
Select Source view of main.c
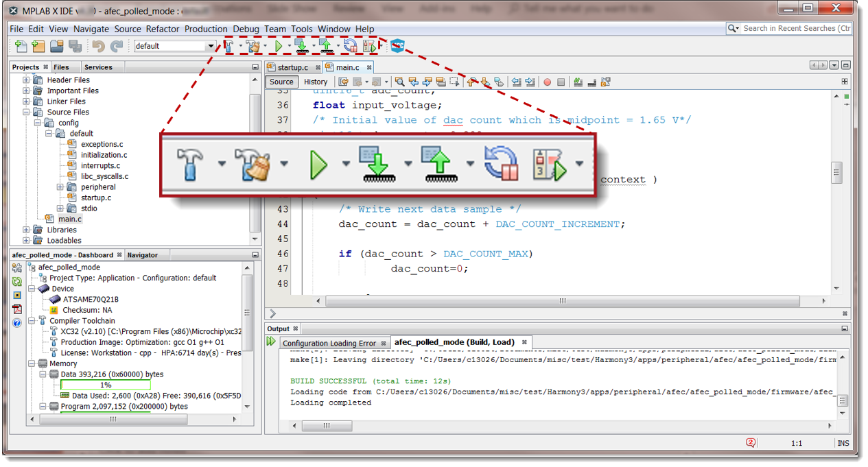(281, 82)
